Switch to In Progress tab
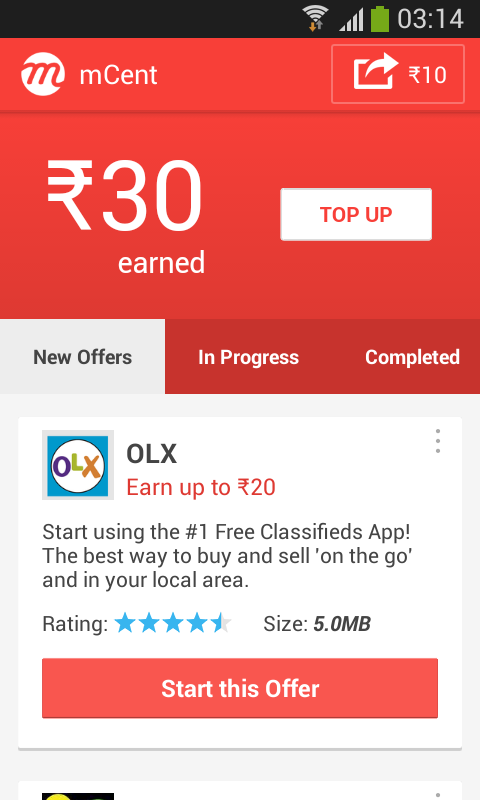This screenshot has height=800, width=480. [x=248, y=357]
